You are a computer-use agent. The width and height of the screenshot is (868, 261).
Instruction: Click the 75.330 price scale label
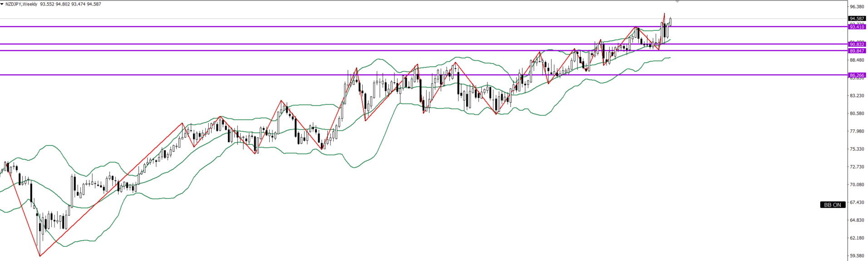[857, 149]
